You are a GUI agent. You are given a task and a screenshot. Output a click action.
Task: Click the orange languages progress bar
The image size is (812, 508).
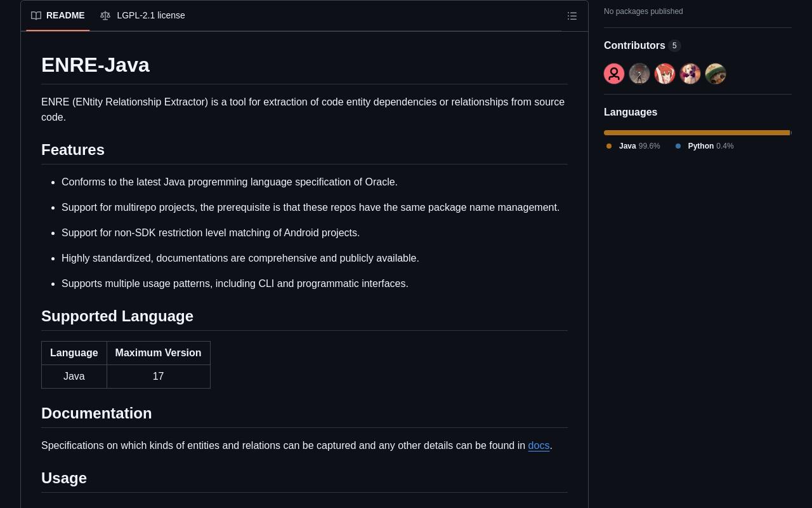697,133
